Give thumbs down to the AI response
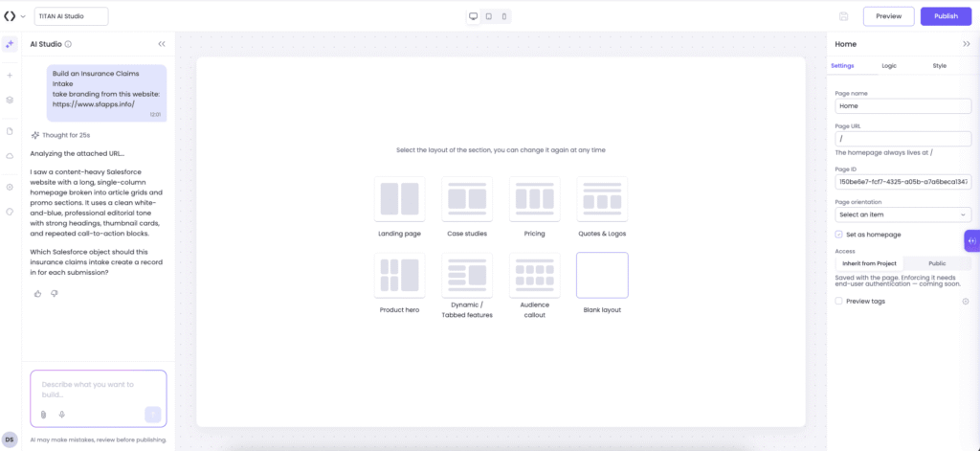This screenshot has width=980, height=451. (x=55, y=293)
